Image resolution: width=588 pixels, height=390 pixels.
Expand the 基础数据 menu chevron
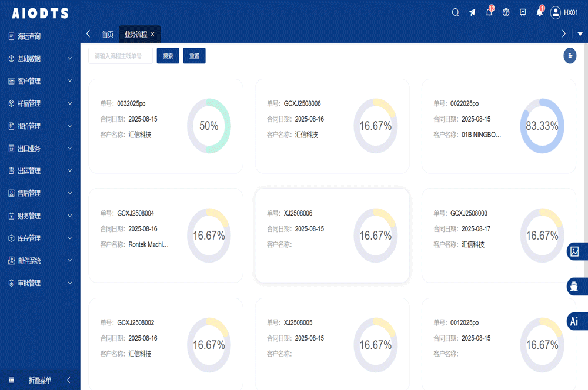click(70, 59)
